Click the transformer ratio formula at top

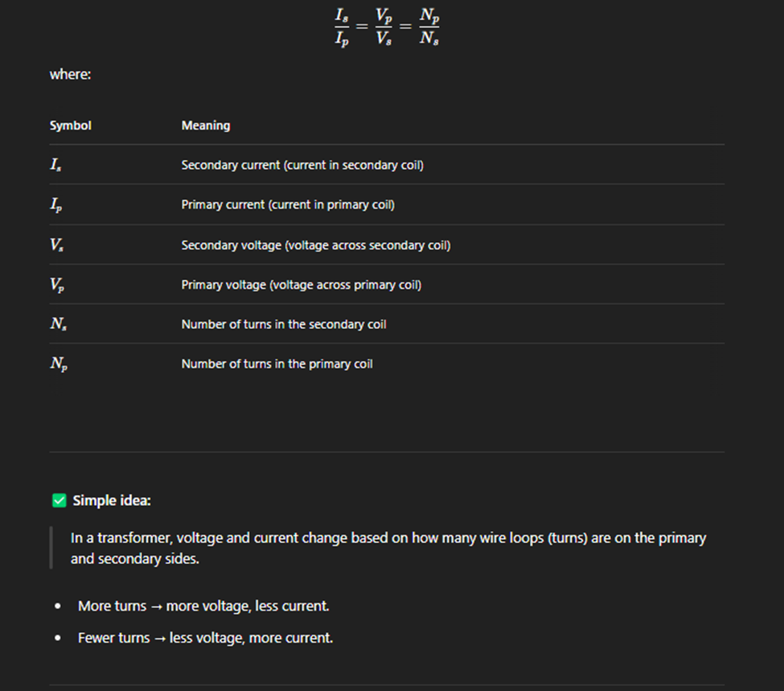387,28
